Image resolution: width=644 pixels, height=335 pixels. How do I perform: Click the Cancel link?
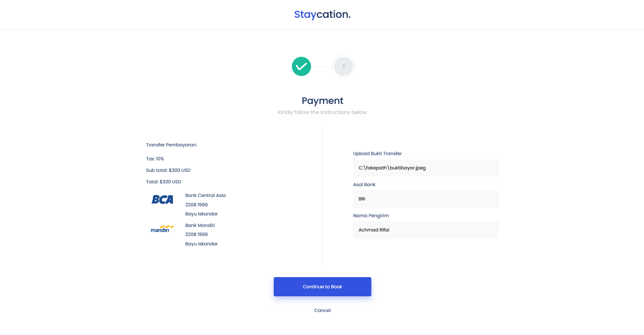322,310
